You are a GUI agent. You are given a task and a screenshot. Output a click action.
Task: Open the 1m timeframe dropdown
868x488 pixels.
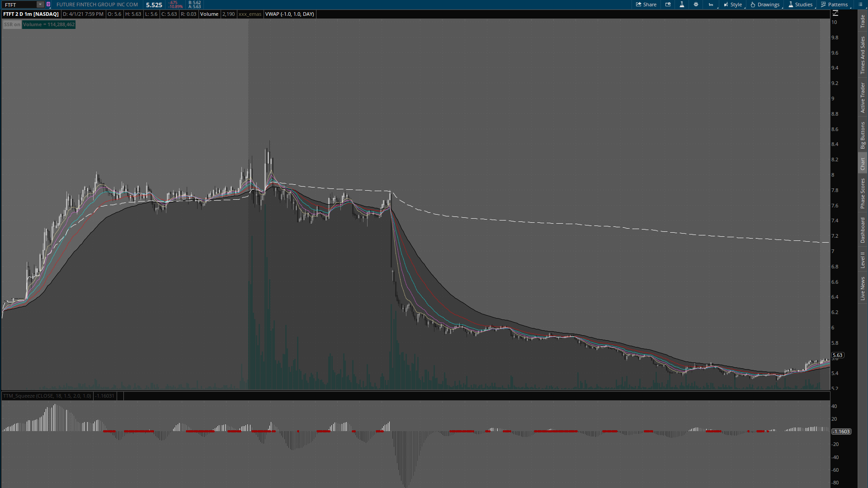(x=711, y=5)
